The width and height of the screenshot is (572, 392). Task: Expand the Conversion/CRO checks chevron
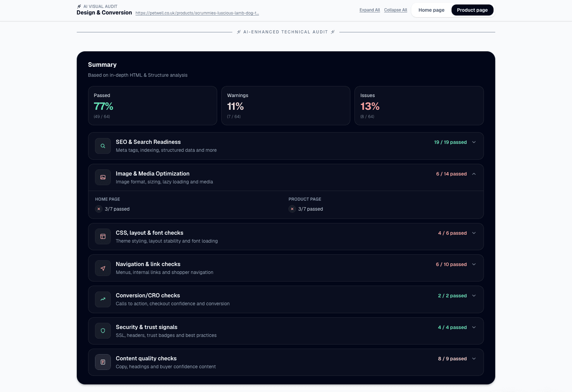point(474,296)
